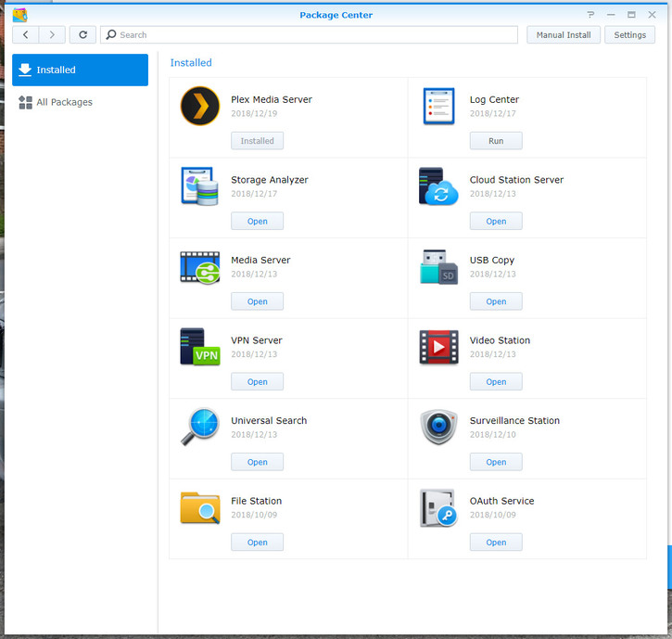Click the VPN Server icon
This screenshot has height=639, width=672.
[200, 347]
